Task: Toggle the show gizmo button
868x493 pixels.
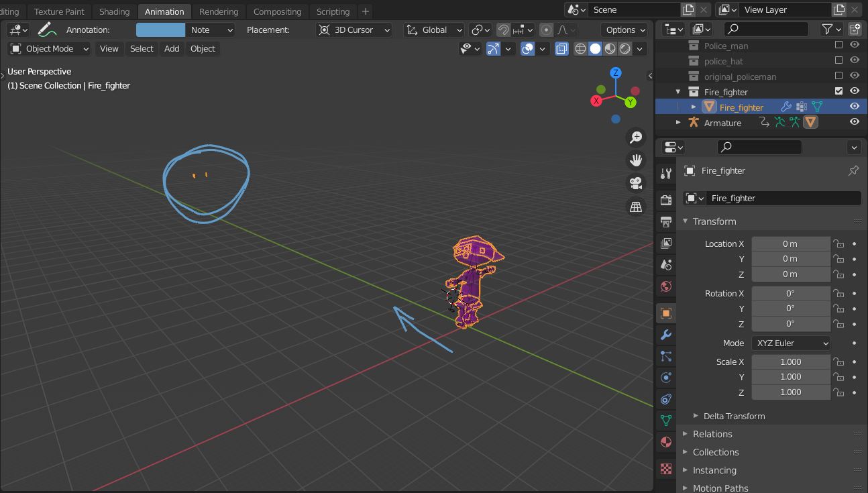Action: 493,48
